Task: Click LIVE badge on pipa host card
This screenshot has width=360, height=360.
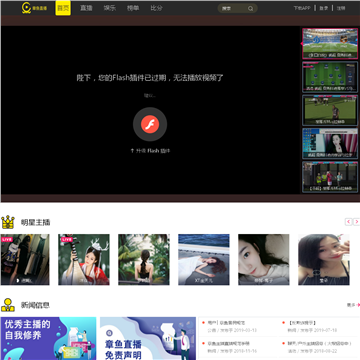Action: [66, 239]
